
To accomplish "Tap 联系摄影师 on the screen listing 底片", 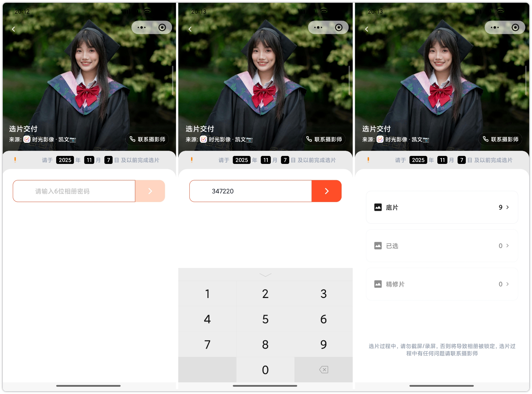I will [500, 139].
